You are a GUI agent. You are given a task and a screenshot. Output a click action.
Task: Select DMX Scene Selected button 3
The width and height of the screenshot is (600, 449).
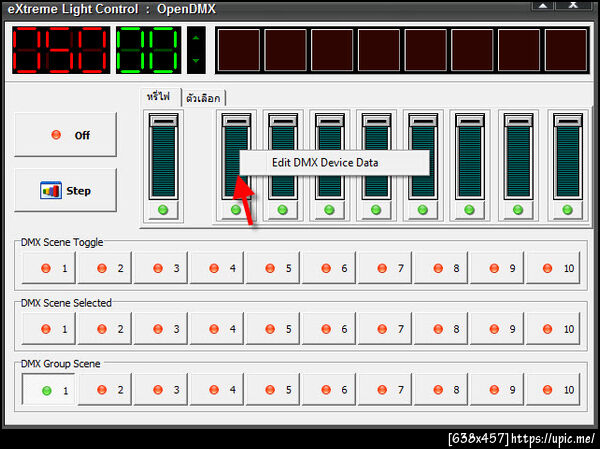coord(161,329)
